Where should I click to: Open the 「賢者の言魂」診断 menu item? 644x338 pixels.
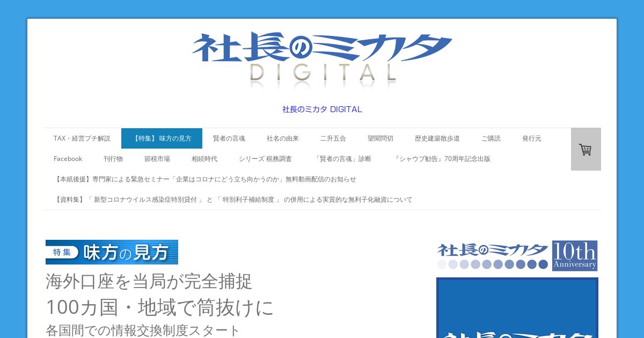tap(342, 159)
